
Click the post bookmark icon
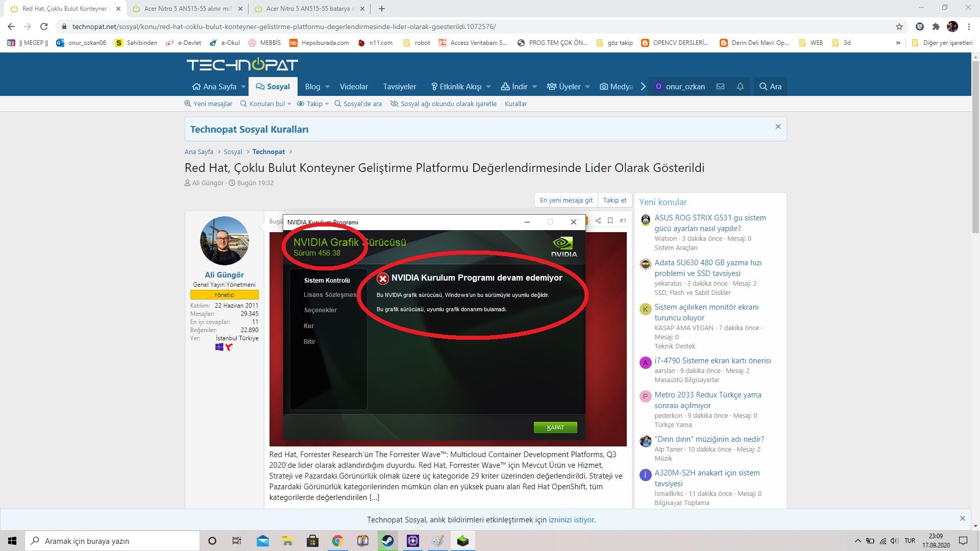[x=610, y=221]
